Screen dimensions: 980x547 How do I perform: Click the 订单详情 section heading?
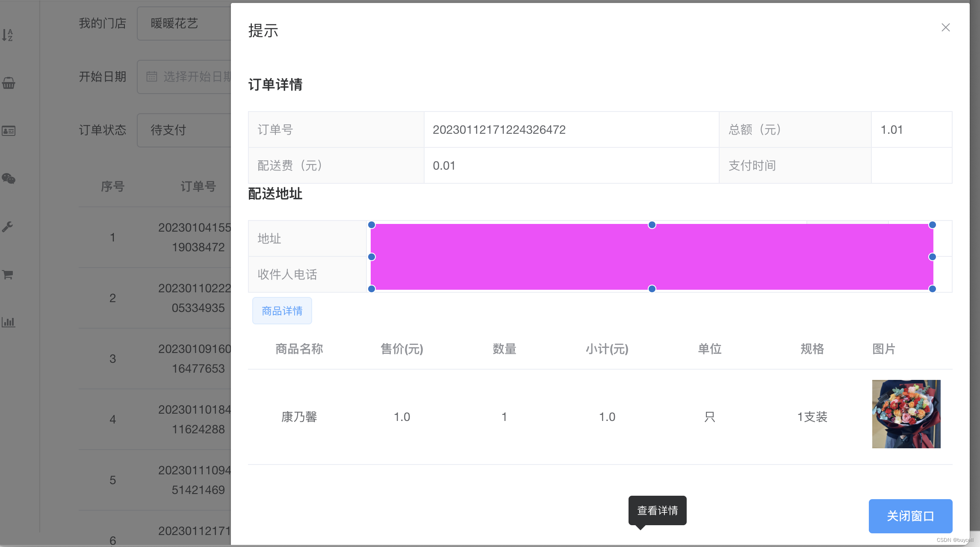point(275,84)
